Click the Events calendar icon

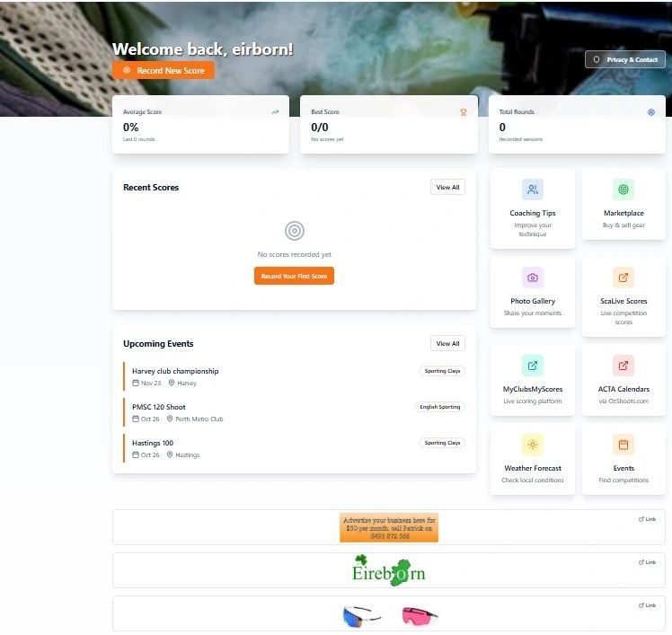[623, 445]
